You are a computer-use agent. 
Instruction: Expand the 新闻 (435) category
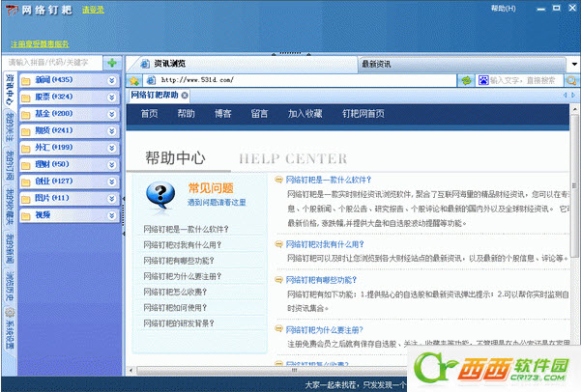[111, 80]
